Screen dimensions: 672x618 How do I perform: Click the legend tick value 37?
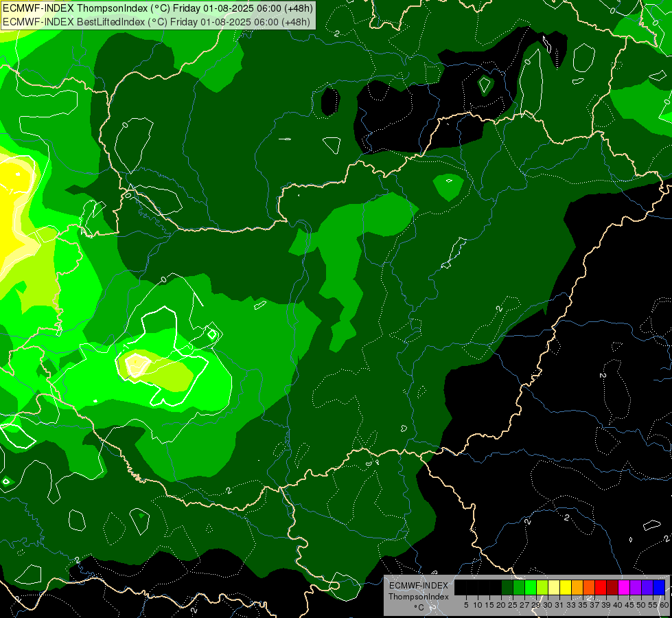(595, 605)
